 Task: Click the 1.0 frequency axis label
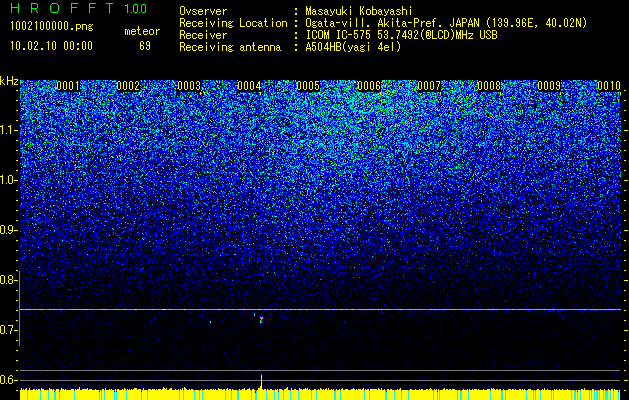click(7, 180)
